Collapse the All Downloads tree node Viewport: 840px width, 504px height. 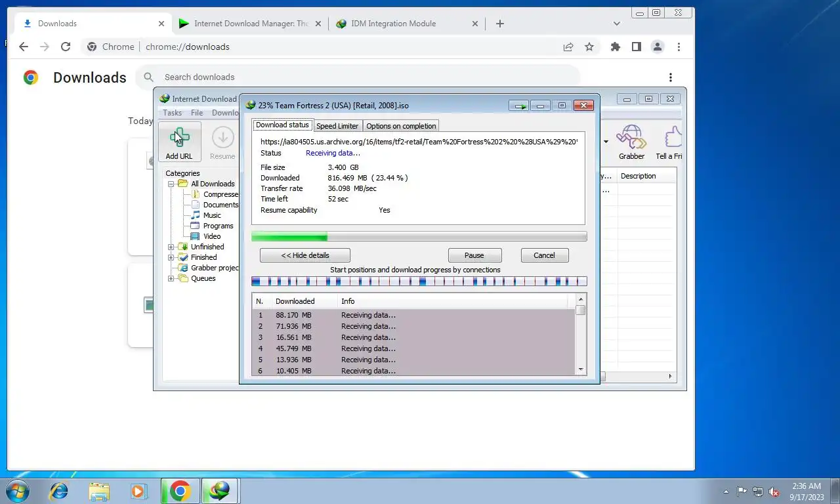point(171,184)
